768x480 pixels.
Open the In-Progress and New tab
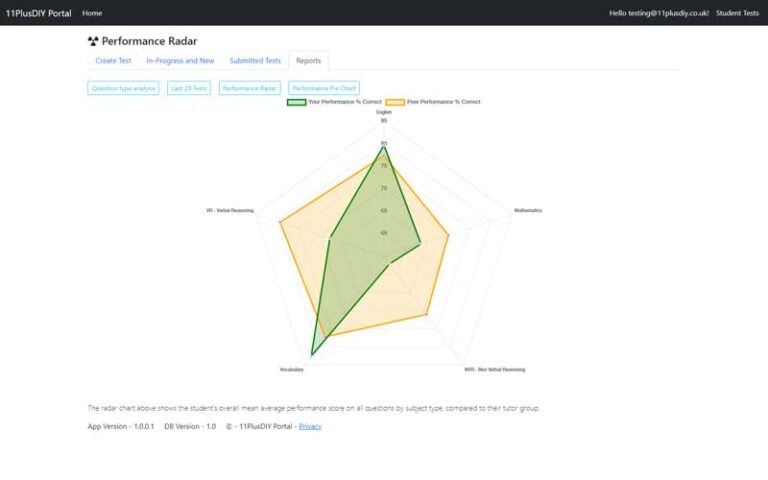[x=180, y=61]
